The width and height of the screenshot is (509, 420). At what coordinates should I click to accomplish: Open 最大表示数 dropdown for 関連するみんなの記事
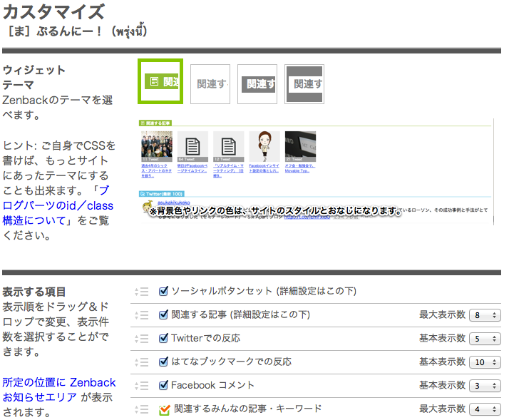pyautogui.click(x=485, y=409)
